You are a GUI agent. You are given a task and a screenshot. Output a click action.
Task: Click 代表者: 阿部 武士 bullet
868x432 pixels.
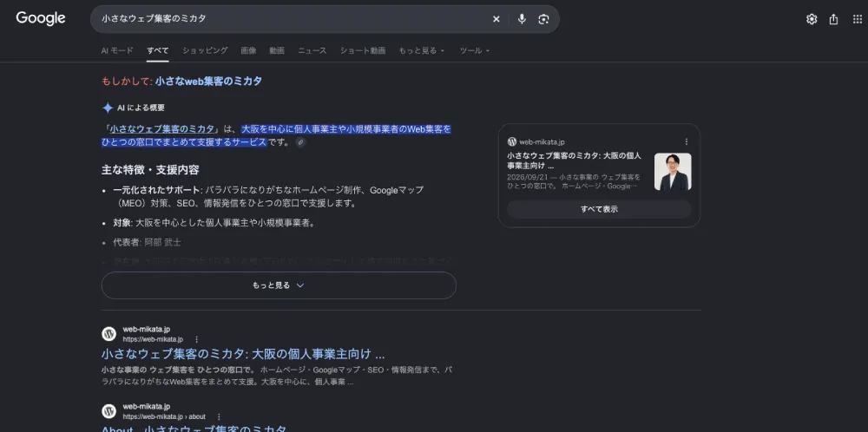(x=147, y=242)
